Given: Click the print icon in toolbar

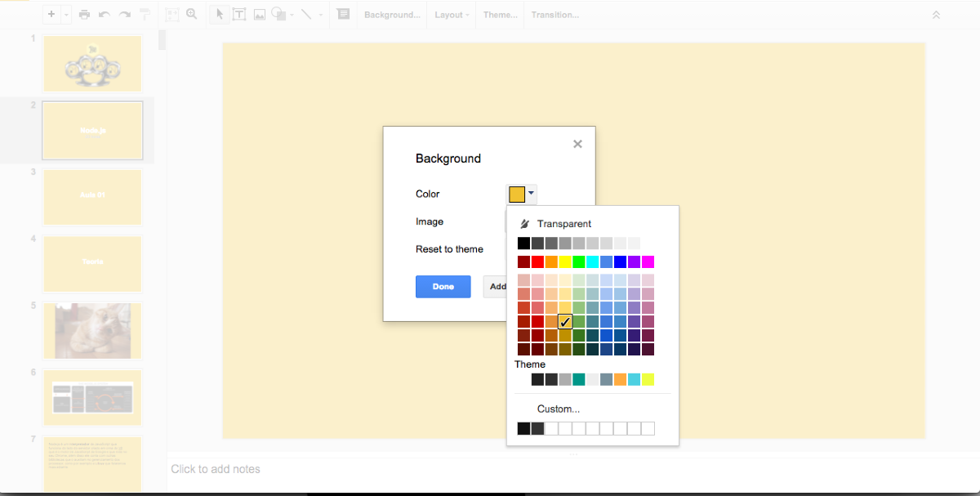Looking at the screenshot, I should pos(84,14).
